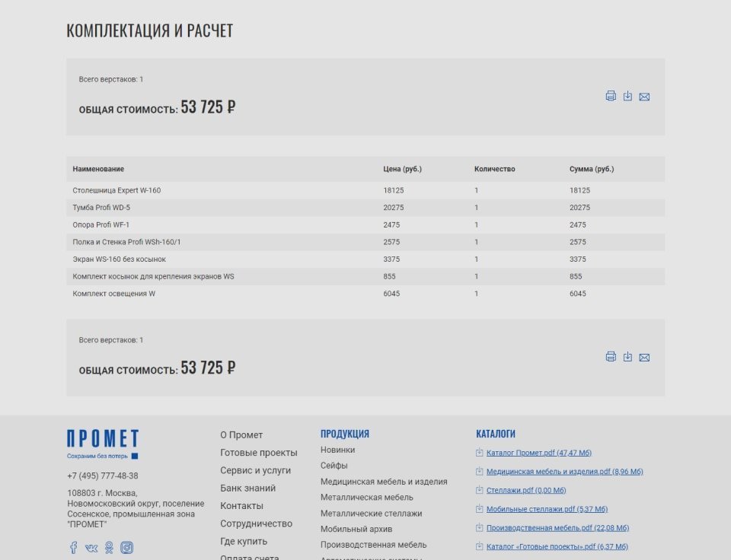Open Медицинская мебель и изделия category
This screenshot has width=731, height=560.
(x=384, y=482)
